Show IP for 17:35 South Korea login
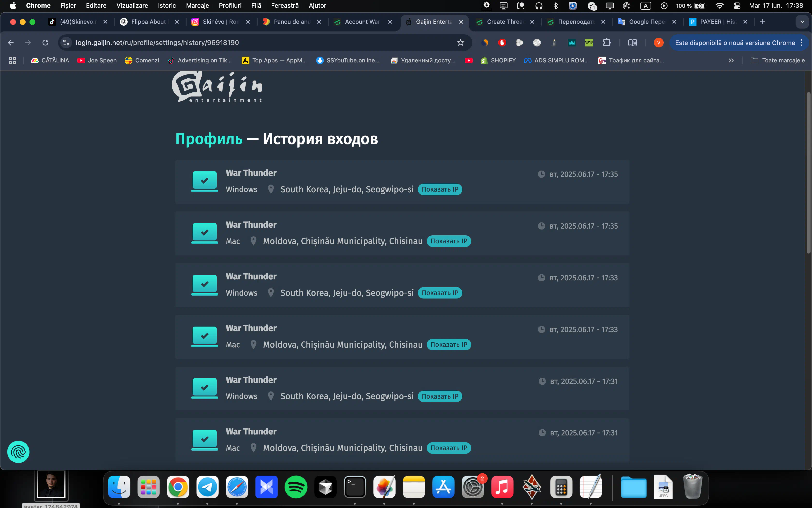812x508 pixels. click(x=440, y=189)
